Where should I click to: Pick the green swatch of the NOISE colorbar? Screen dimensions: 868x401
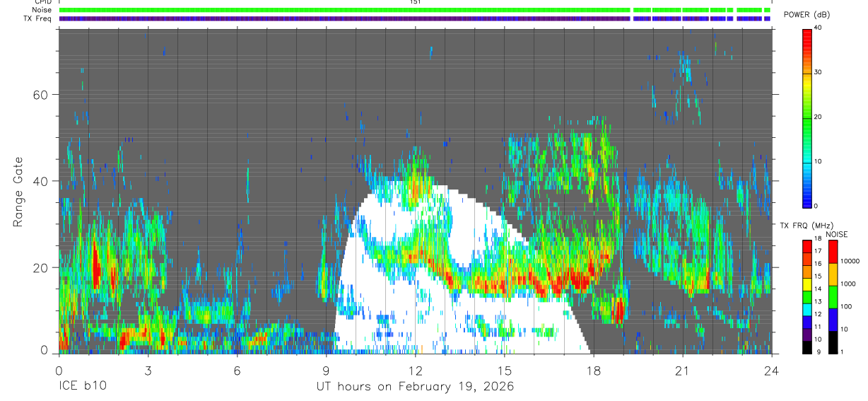pos(833,296)
